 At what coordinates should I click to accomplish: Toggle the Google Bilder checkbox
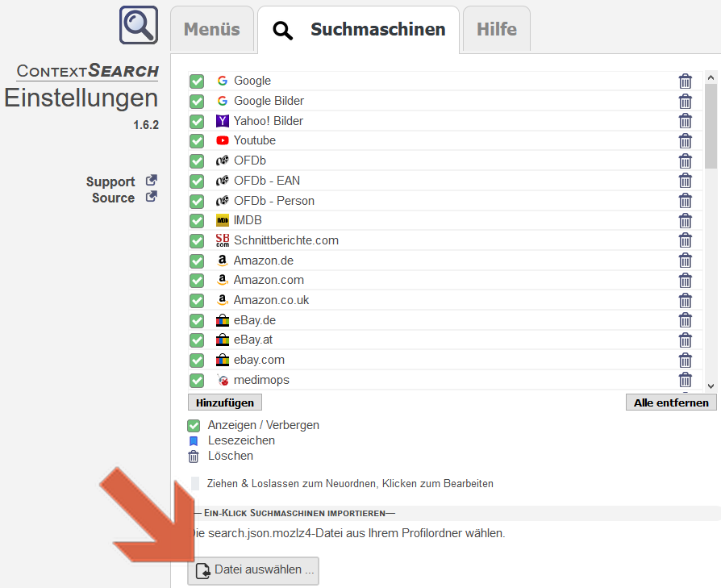(x=197, y=101)
